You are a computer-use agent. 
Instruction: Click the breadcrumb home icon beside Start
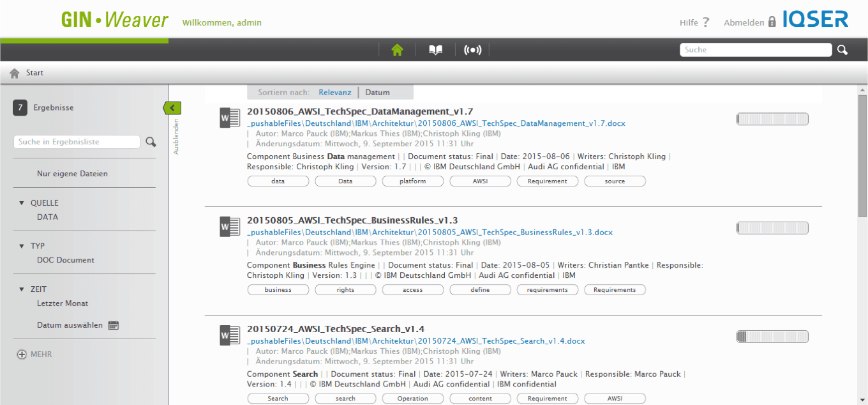pos(15,73)
